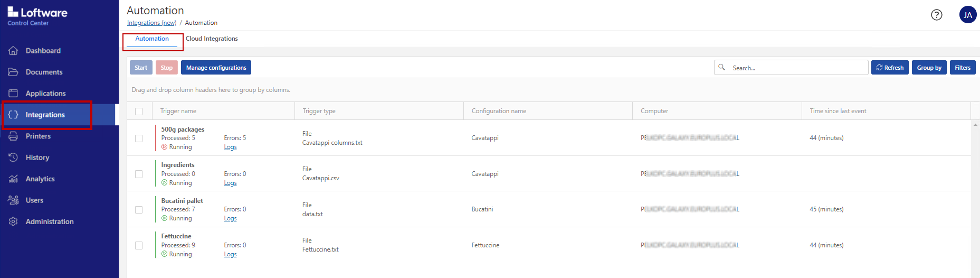Click the Analytics chart icon
The width and height of the screenshot is (980, 278).
(13, 179)
